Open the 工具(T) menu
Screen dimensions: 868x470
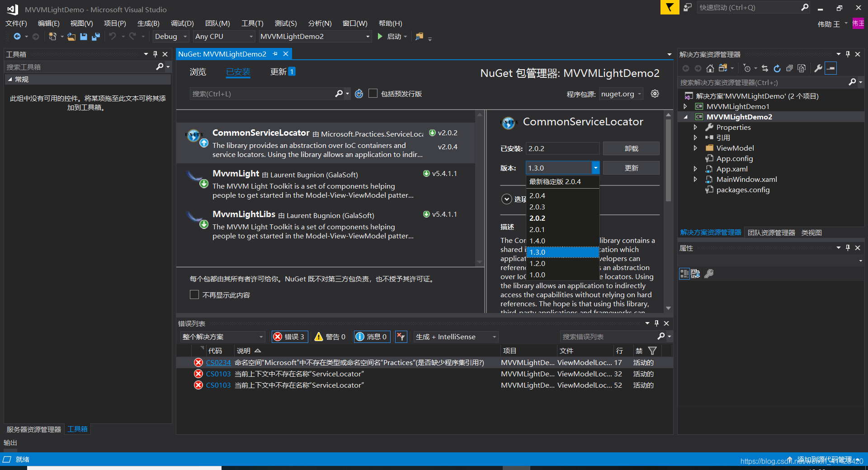[252, 23]
